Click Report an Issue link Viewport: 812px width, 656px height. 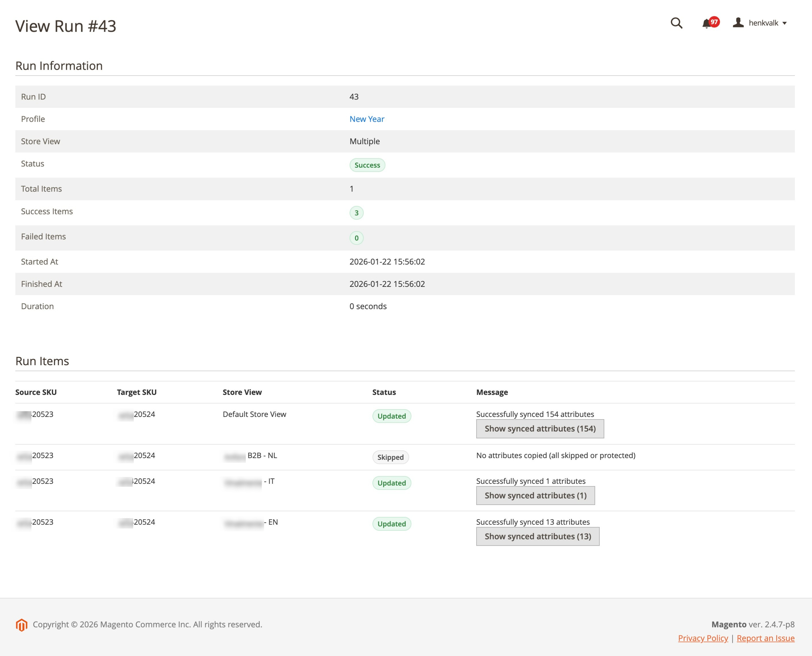[x=765, y=638]
